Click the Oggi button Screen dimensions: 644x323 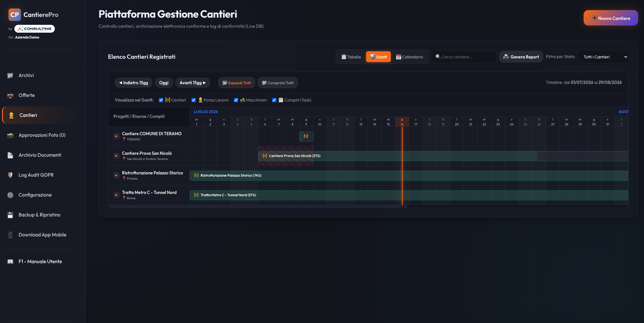(164, 83)
